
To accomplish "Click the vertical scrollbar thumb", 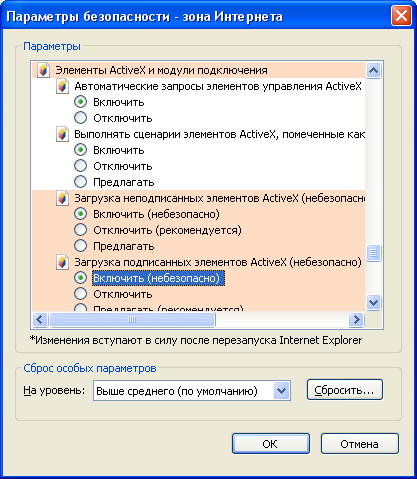I will [373, 253].
